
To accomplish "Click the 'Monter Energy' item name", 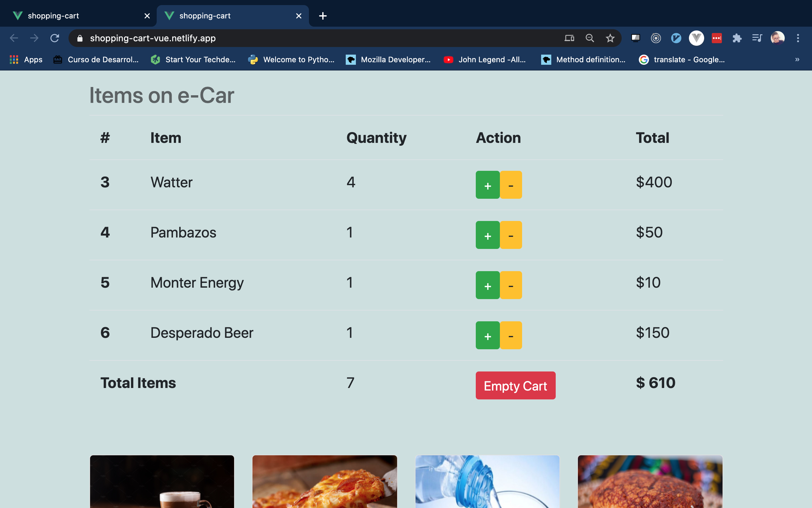I will (x=197, y=283).
